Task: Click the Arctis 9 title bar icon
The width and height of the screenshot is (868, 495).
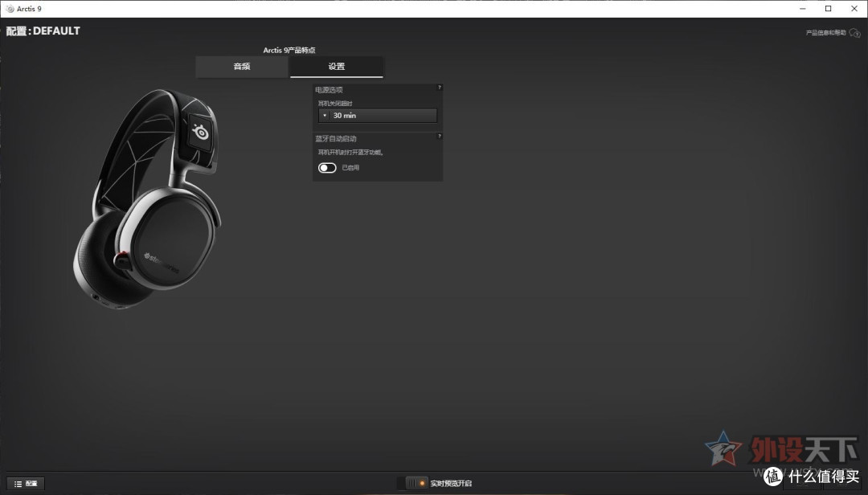Action: (10, 9)
